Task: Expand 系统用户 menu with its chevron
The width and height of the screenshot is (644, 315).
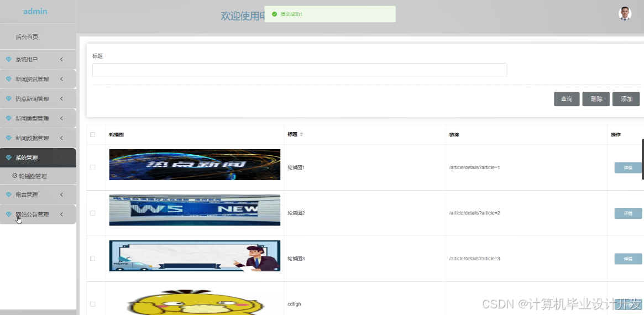Action: 61,60
